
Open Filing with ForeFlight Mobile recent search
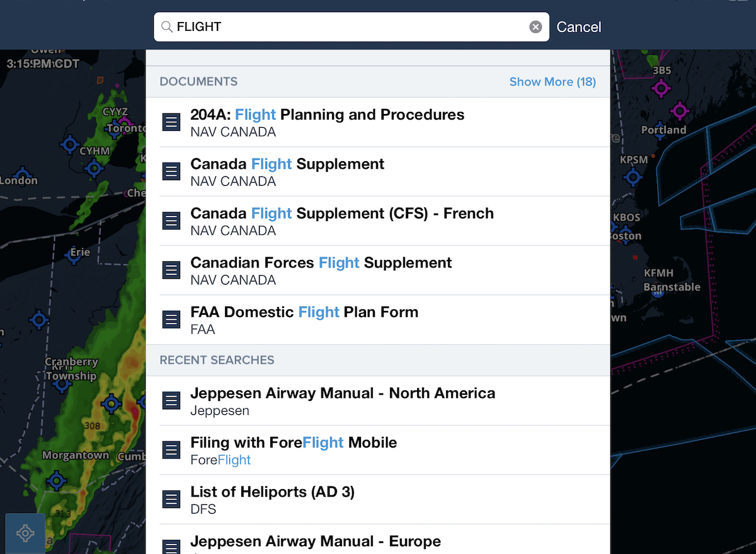pyautogui.click(x=294, y=443)
